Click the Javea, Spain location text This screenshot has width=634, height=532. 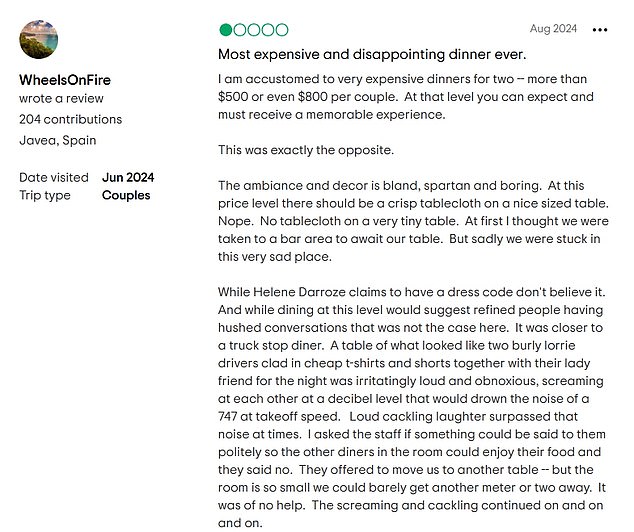coord(57,140)
